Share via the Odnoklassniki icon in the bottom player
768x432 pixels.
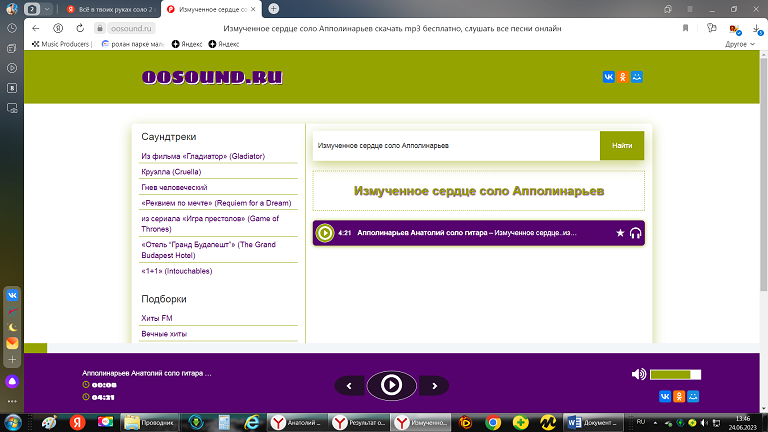(679, 396)
